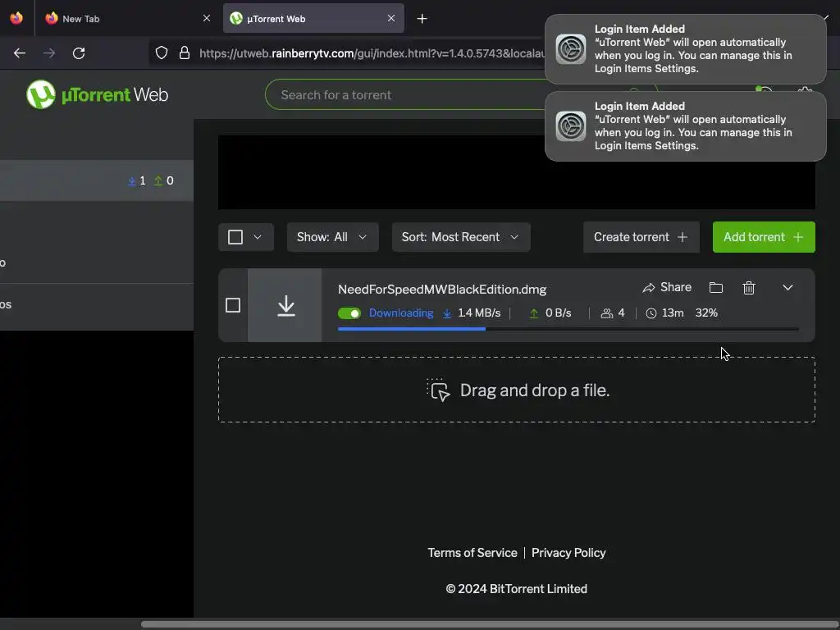This screenshot has width=840, height=630.
Task: Close the New Tab tab
Action: [207, 18]
